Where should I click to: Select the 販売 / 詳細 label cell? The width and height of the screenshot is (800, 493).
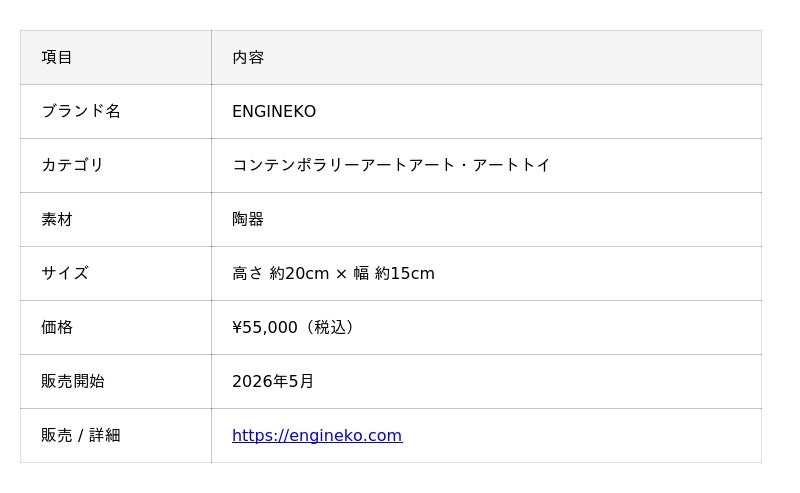tap(116, 436)
